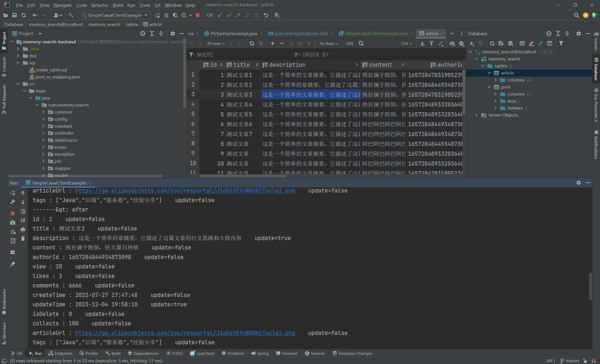Screen dimensions: 600x364
Task: Open Search Everywhere magnifier icon
Action: [x=576, y=15]
